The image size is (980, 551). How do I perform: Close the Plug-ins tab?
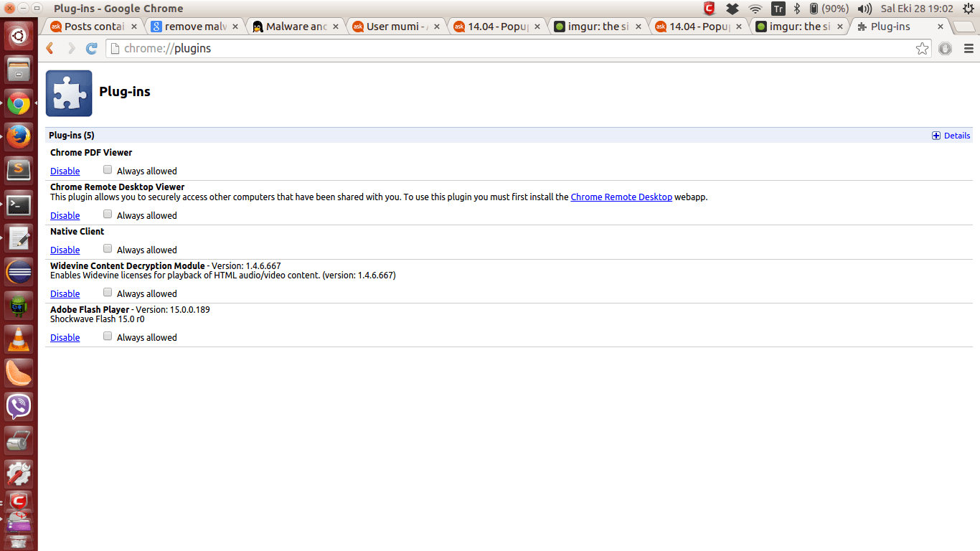tap(941, 27)
